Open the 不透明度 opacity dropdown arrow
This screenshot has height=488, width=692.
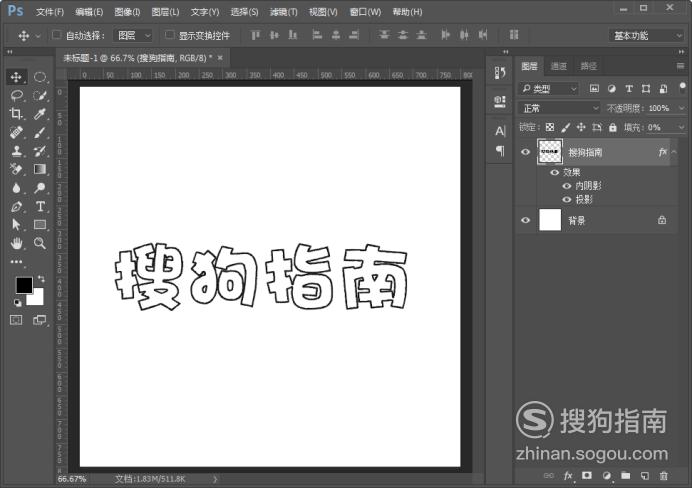tap(681, 108)
